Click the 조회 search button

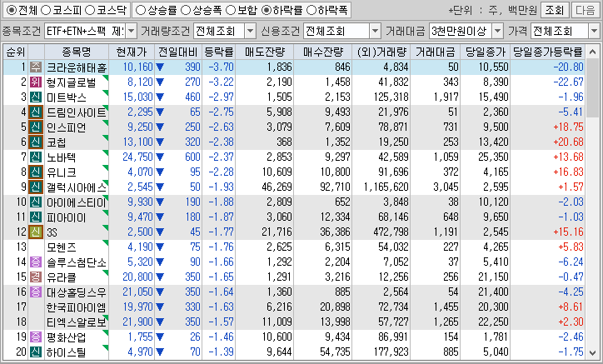(x=555, y=10)
